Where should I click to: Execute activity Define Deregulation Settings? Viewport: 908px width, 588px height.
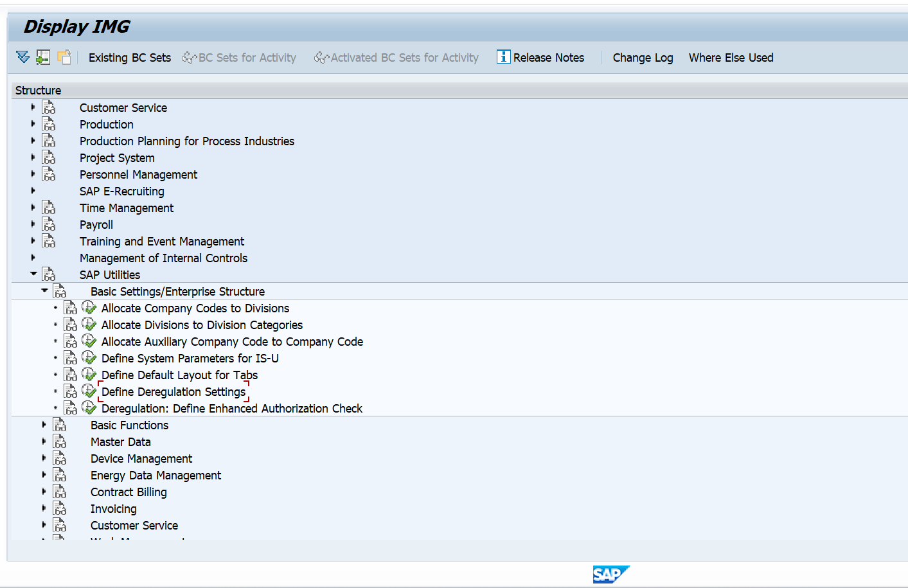coord(89,391)
